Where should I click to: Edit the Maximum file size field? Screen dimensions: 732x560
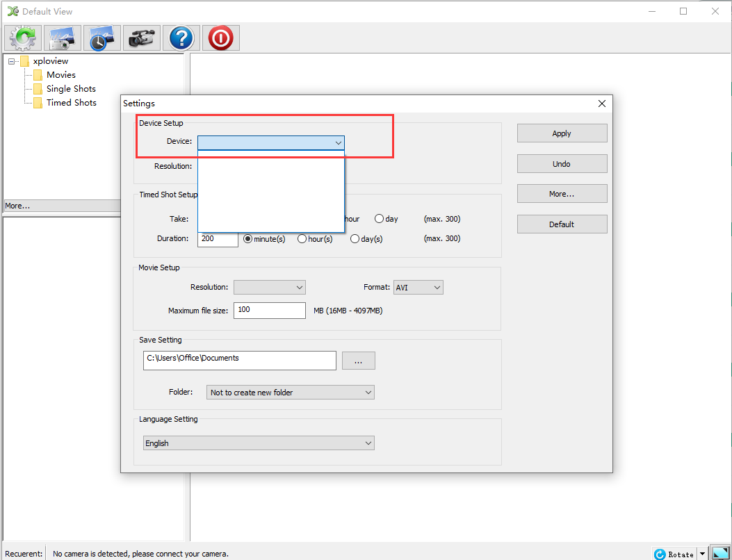pyautogui.click(x=270, y=310)
